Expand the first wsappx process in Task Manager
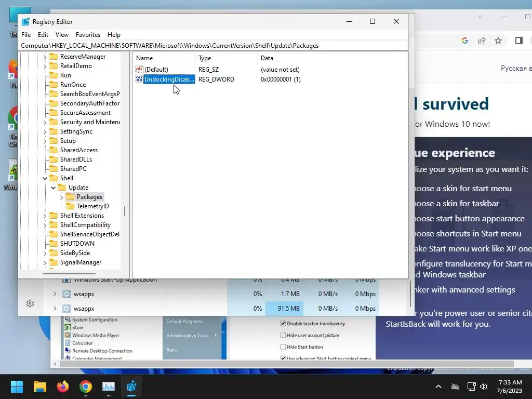532x399 pixels. 55,294
